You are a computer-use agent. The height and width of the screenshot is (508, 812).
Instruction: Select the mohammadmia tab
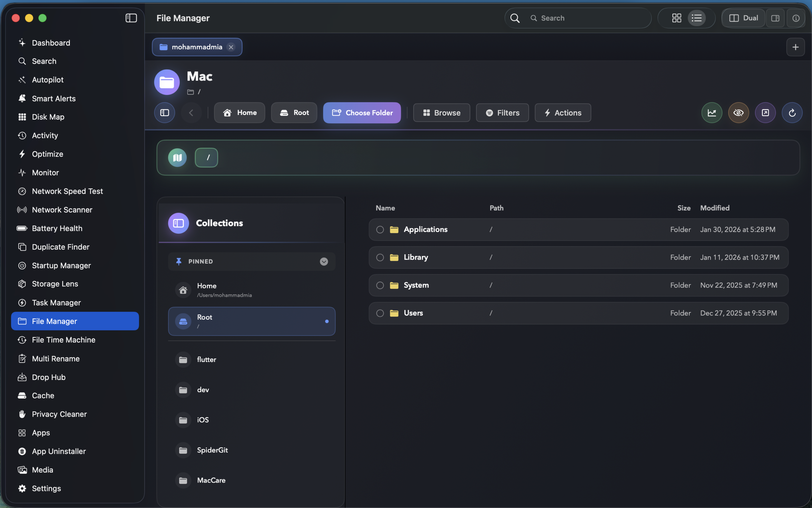click(197, 47)
